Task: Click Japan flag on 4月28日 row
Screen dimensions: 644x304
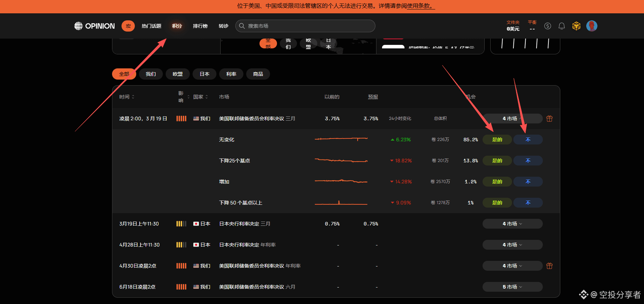Action: (196, 245)
